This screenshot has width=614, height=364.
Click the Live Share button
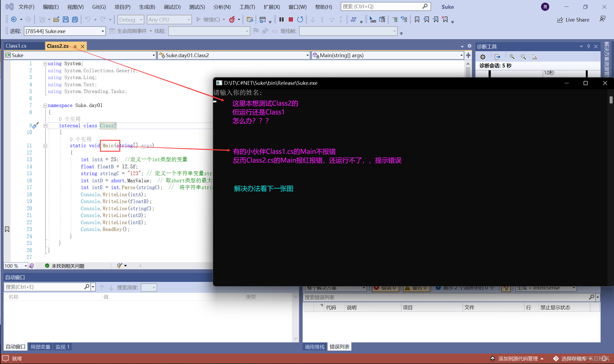click(x=573, y=20)
